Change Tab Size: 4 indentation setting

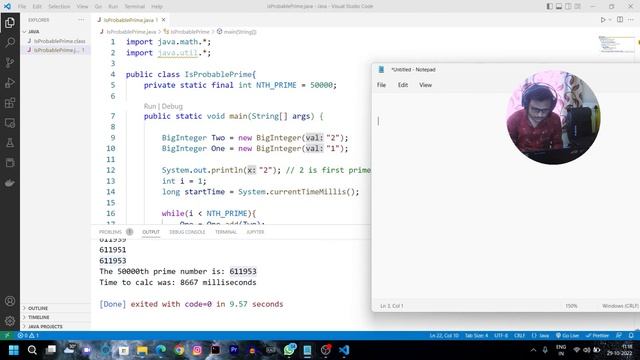[476, 336]
